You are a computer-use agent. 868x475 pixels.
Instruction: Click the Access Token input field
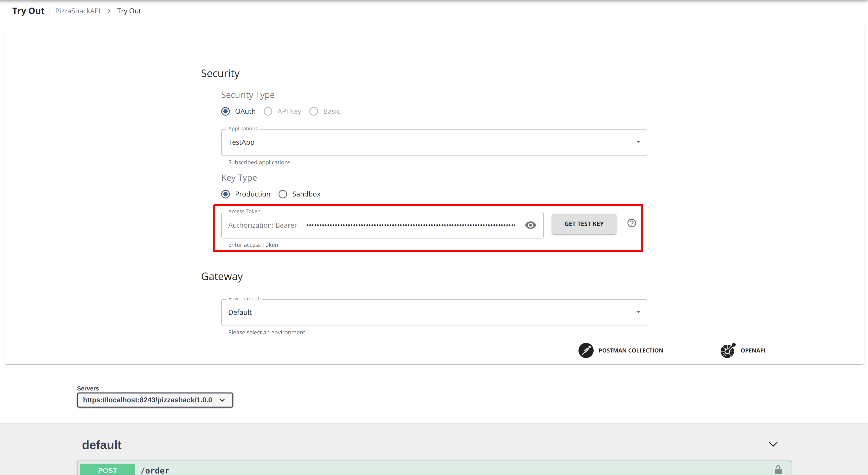(x=410, y=225)
